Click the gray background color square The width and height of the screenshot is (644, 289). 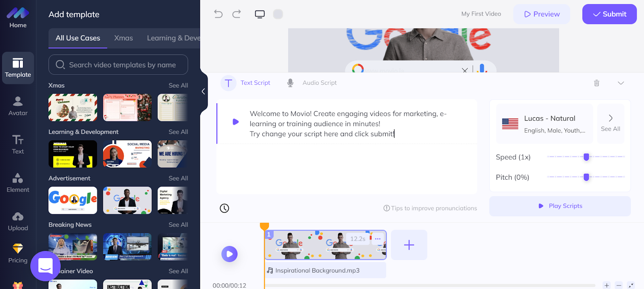click(x=278, y=14)
